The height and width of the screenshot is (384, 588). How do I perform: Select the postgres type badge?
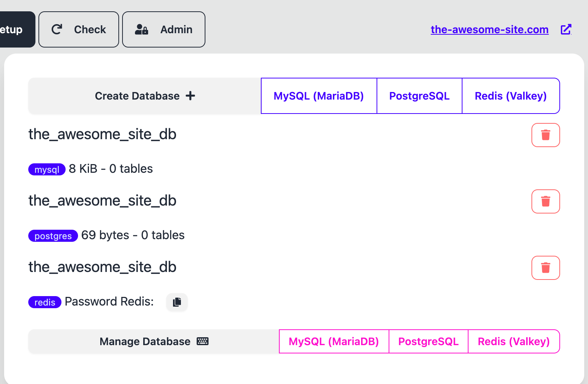pos(53,236)
